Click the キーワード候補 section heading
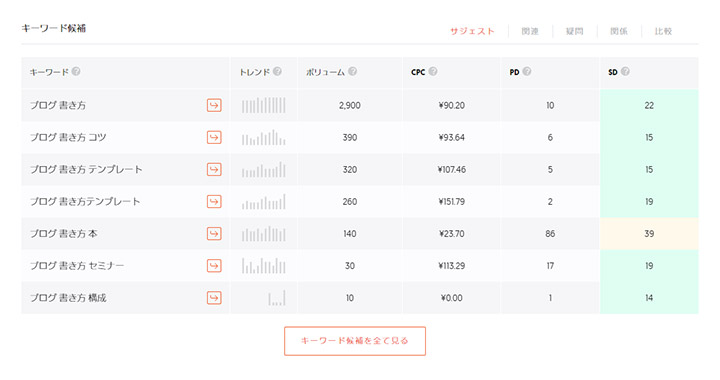Screen dimensions: 720x380 coord(54,28)
